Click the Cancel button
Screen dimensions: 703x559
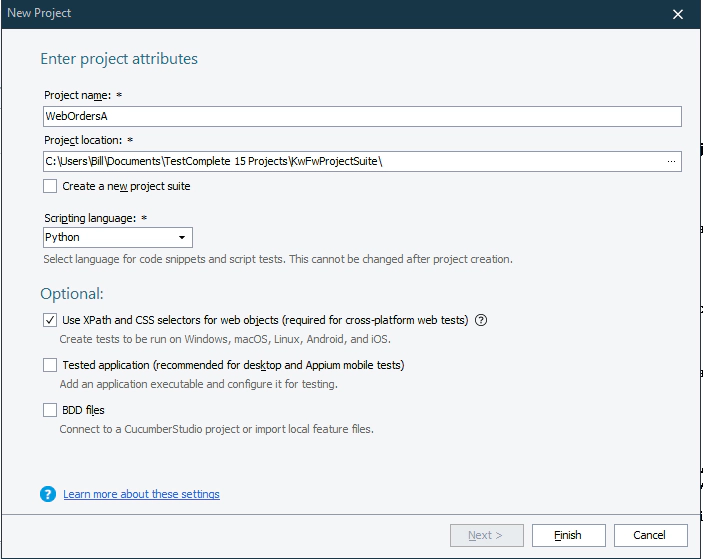pos(649,535)
